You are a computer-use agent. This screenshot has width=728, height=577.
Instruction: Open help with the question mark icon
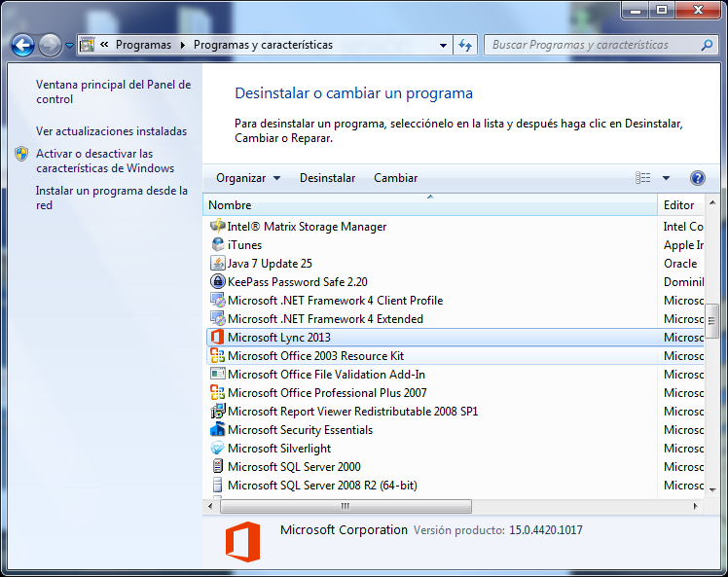[x=697, y=178]
